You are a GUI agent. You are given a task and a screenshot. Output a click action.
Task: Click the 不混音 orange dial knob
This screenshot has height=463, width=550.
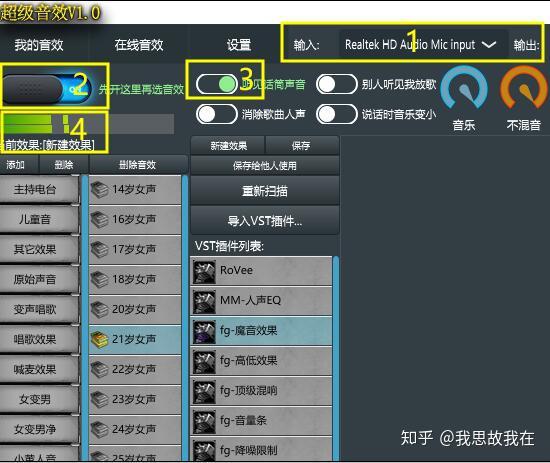[524, 88]
